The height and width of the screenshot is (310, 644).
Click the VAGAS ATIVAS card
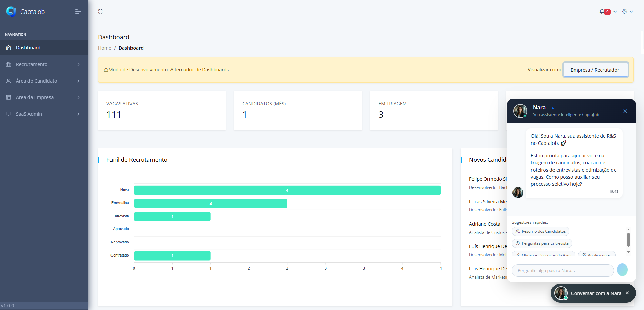162,110
